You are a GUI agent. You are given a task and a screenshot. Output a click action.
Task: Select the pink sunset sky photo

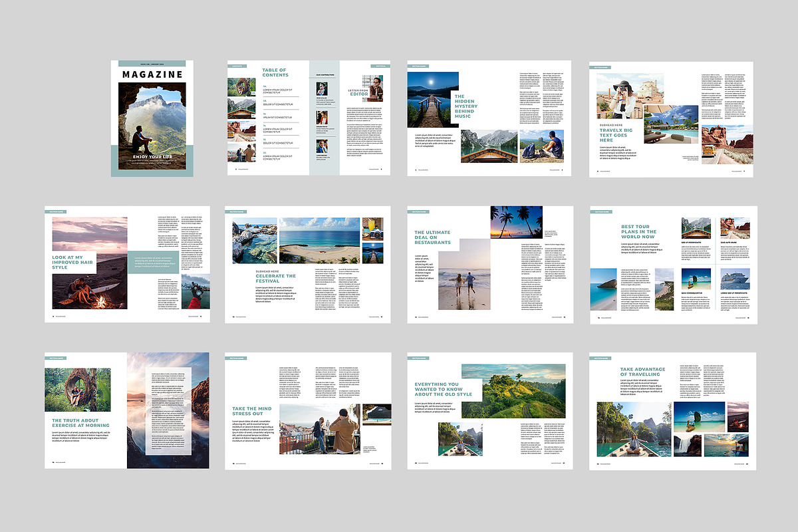tap(90, 234)
